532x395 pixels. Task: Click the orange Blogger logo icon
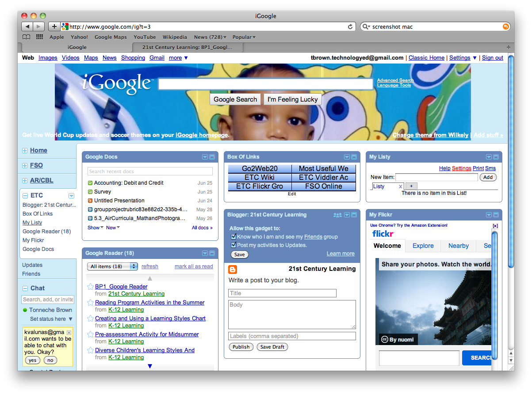point(233,270)
